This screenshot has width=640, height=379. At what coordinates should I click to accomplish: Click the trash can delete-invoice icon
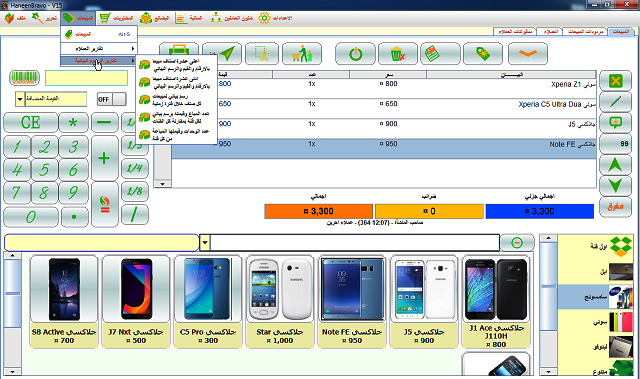(398, 53)
